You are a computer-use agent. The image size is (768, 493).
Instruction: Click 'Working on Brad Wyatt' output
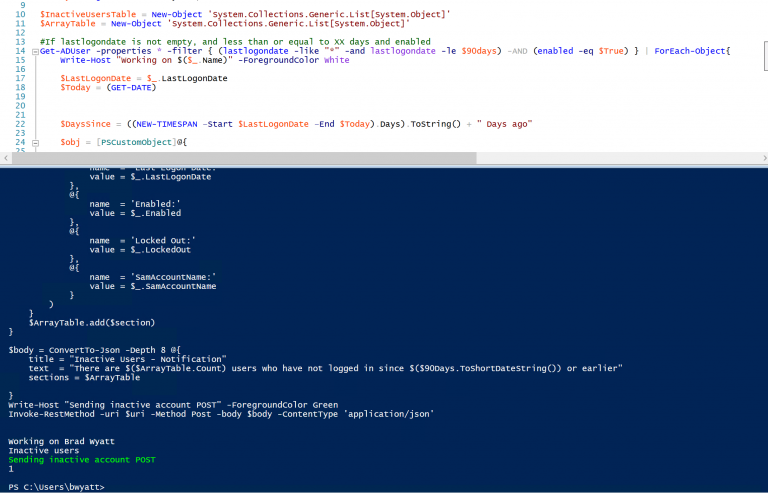62,442
